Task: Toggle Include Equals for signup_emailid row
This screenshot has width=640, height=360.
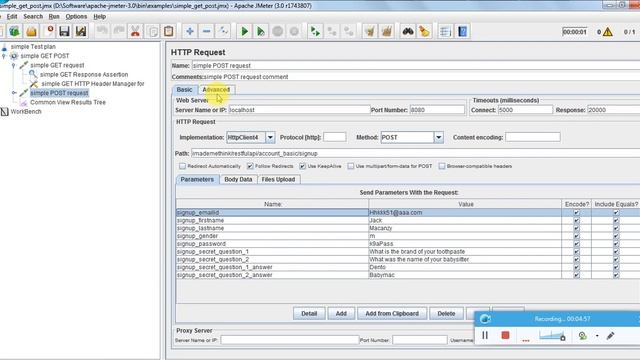Action: point(616,213)
